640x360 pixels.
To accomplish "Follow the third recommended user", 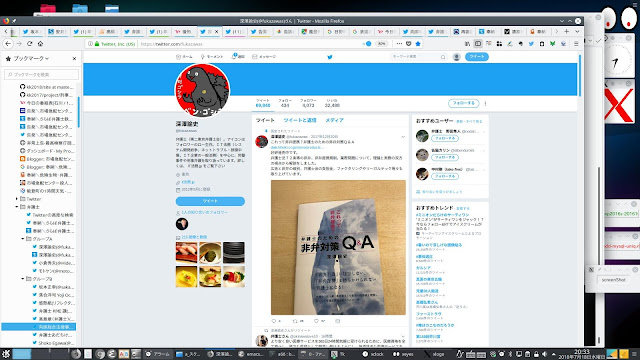I will pos(445,176).
